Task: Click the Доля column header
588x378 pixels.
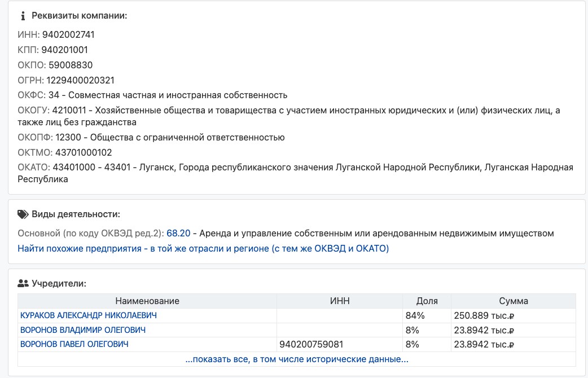Action: 427,301
